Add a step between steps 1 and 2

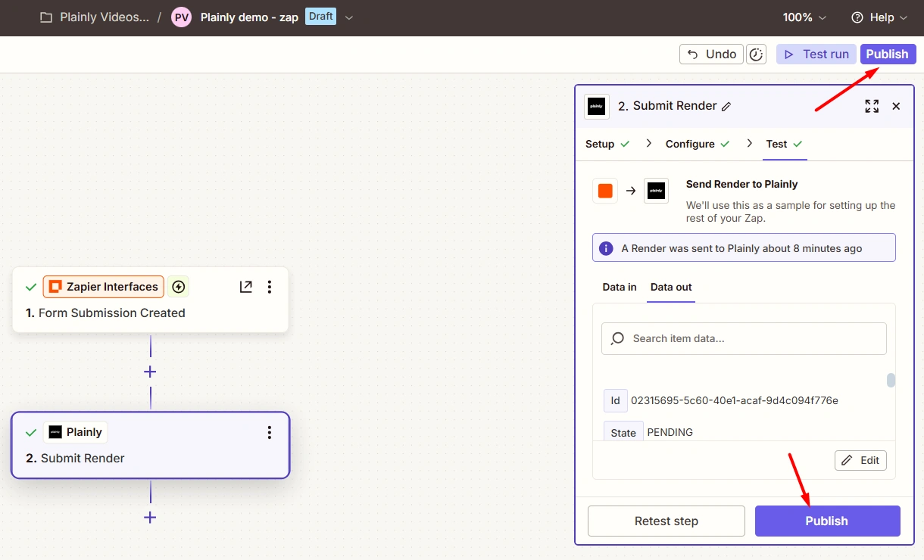tap(150, 372)
